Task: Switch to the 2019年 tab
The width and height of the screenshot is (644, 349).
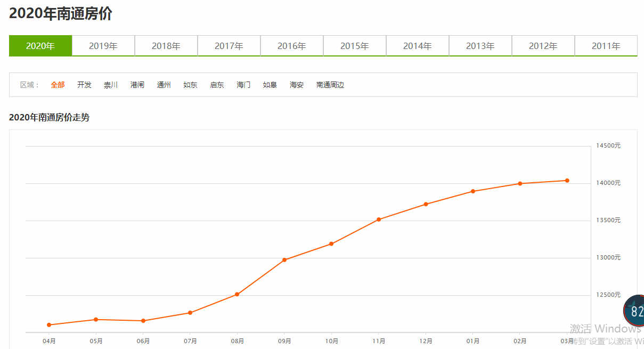Action: 103,46
